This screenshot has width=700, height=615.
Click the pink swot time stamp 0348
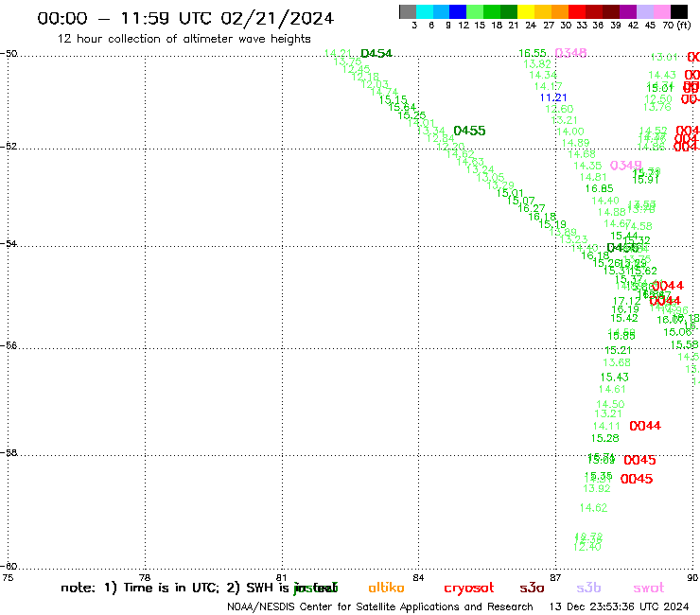click(570, 53)
